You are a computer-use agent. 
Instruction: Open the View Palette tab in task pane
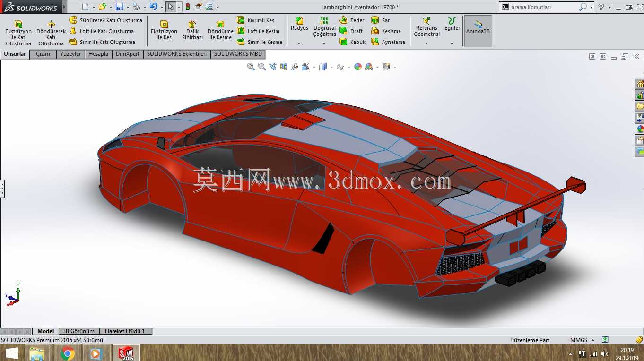click(640, 118)
